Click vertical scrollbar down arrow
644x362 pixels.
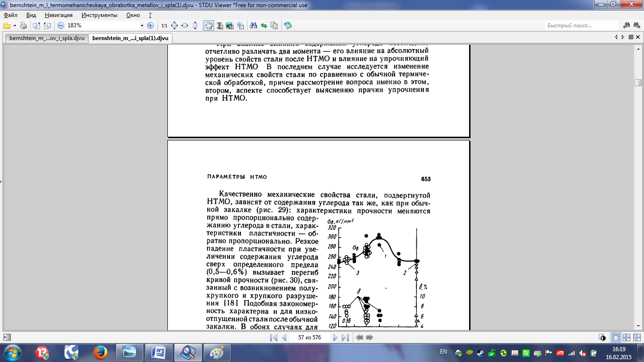(638, 326)
